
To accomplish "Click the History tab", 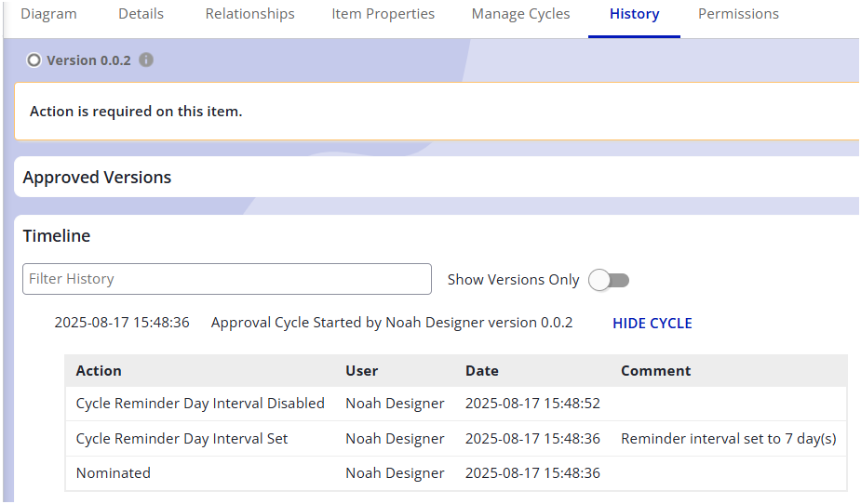I will click(x=634, y=14).
